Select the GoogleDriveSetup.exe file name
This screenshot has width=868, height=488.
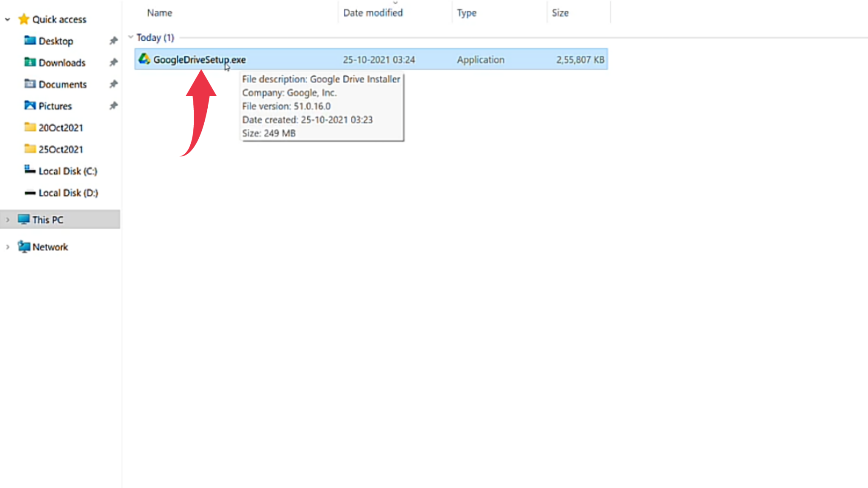click(200, 60)
